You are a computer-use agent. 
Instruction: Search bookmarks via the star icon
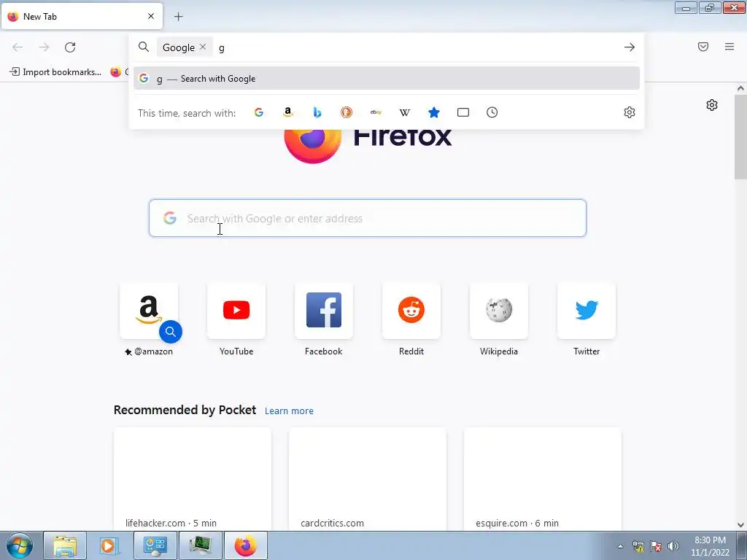pyautogui.click(x=433, y=112)
